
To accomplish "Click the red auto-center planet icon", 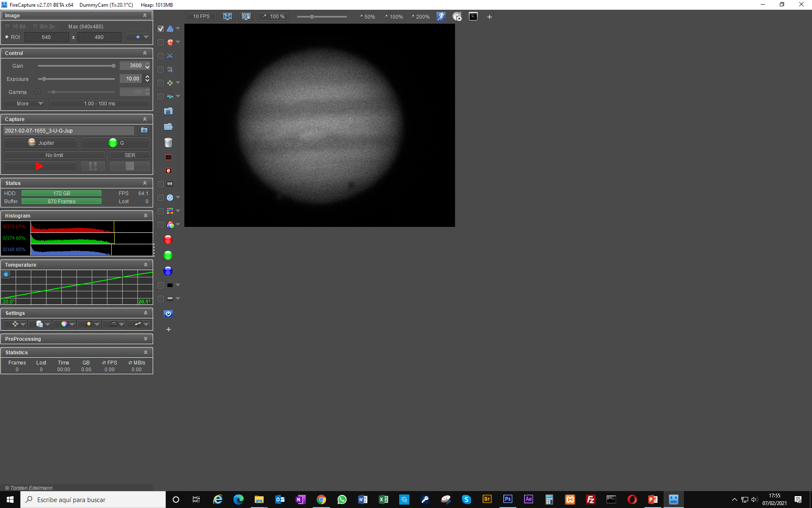I will (168, 171).
